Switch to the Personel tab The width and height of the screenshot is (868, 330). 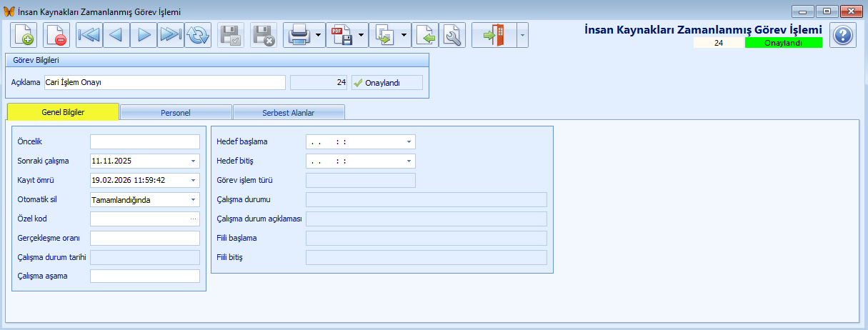point(176,113)
